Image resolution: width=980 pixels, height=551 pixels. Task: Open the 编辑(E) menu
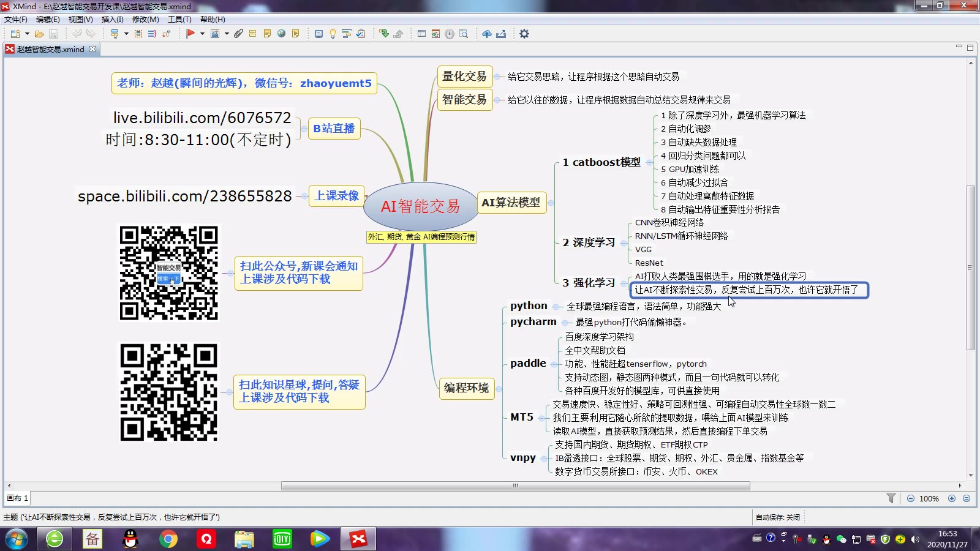pyautogui.click(x=48, y=20)
